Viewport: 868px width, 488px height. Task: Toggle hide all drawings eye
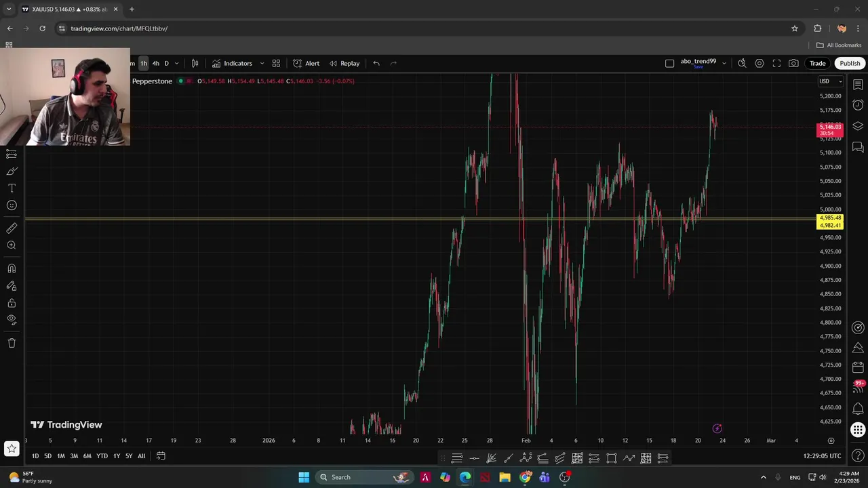(12, 319)
